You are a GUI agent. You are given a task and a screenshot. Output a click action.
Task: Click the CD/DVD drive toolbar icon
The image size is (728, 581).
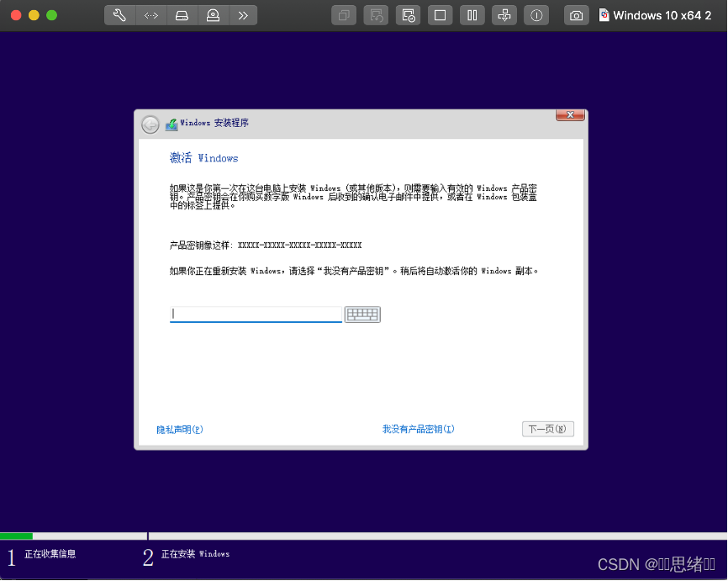[214, 15]
